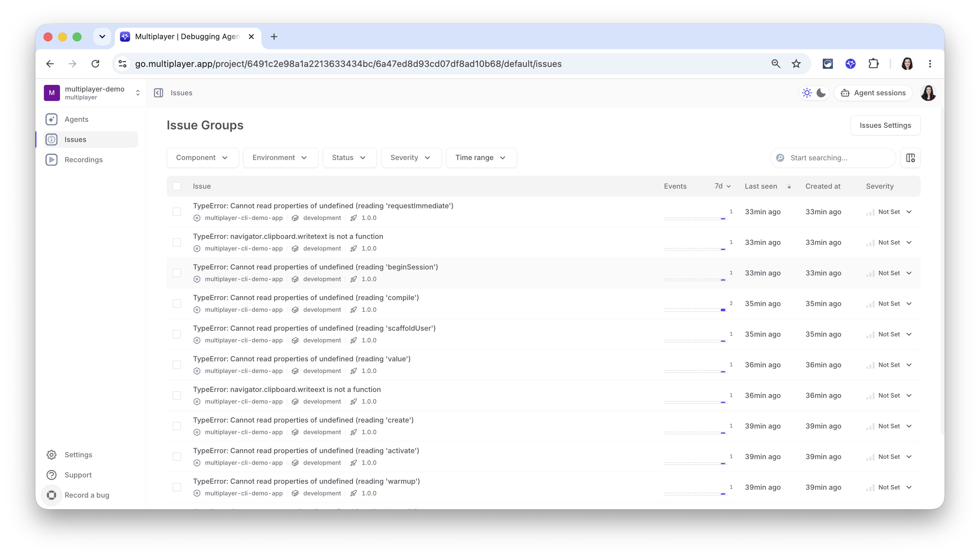The image size is (980, 556).
Task: Open browser Extensions puzzle icon
Action: coord(873,64)
